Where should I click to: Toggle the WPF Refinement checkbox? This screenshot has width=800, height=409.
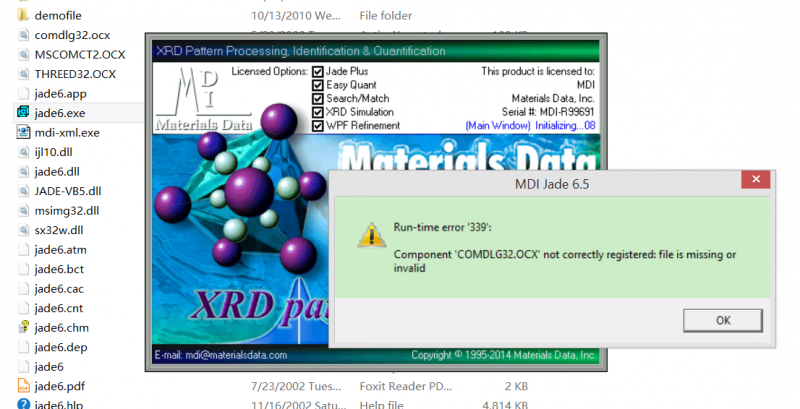click(x=317, y=125)
